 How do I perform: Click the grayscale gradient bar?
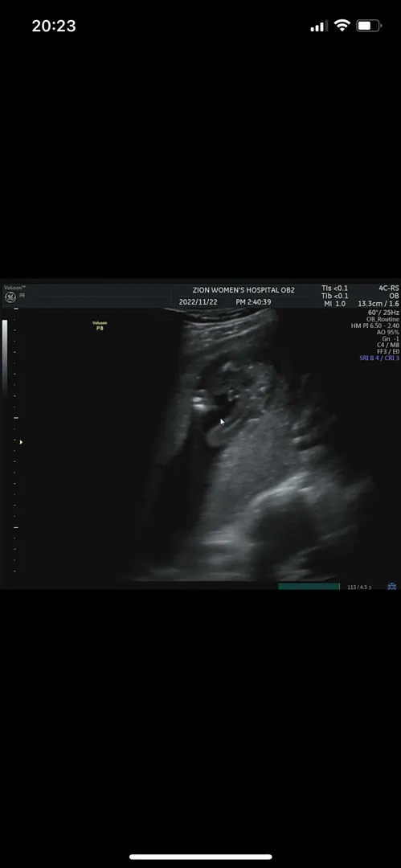click(6, 357)
